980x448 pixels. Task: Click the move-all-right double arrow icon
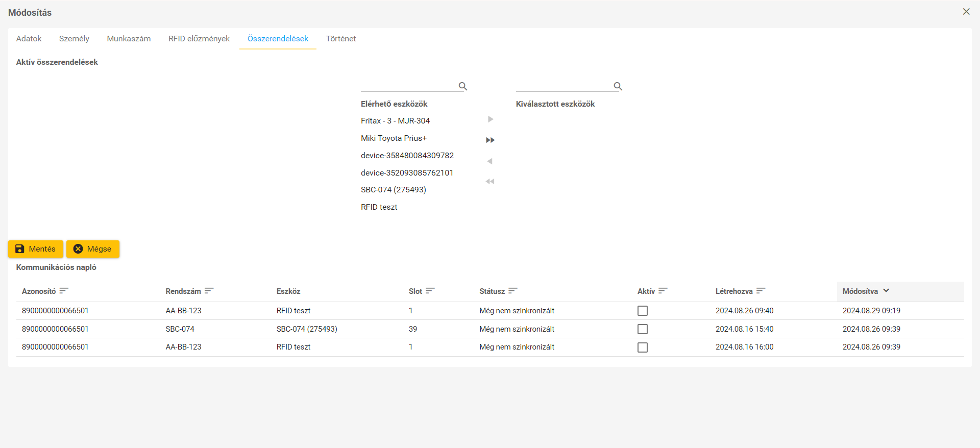pyautogui.click(x=490, y=140)
